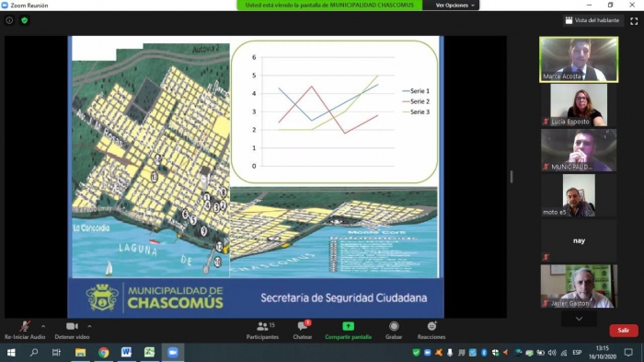This screenshot has height=362, width=644.
Task: Click the panel divider handle
Action: click(x=512, y=177)
